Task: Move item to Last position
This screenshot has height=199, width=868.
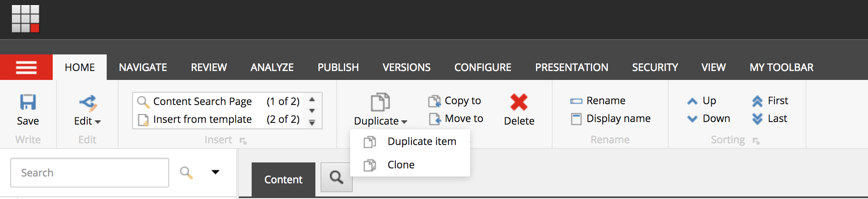Action: pyautogui.click(x=770, y=119)
